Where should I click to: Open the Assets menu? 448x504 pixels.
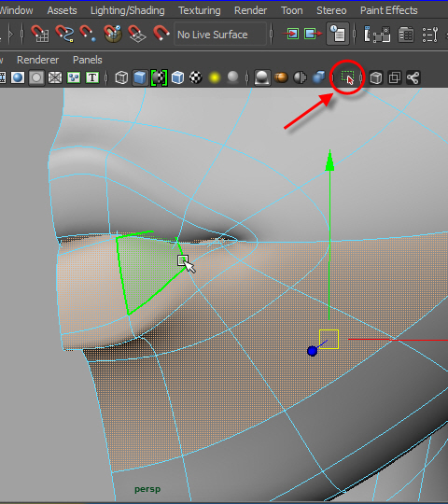(x=62, y=10)
